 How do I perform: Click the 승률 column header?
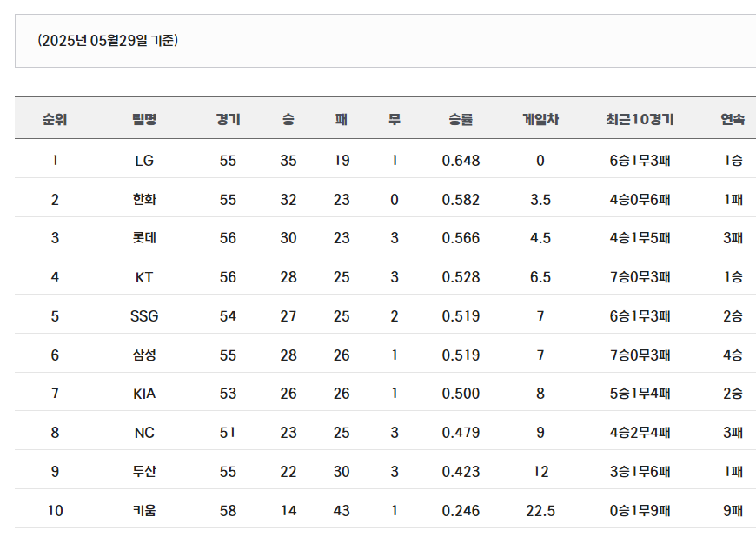click(x=461, y=119)
